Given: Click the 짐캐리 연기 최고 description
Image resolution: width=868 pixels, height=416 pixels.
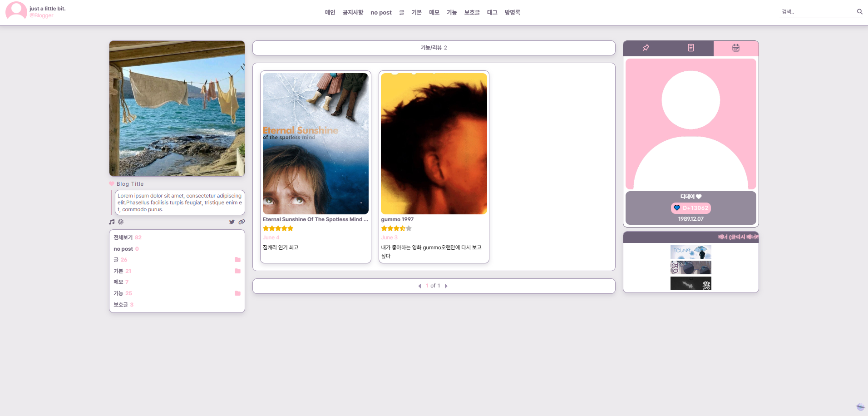Looking at the screenshot, I should 281,248.
